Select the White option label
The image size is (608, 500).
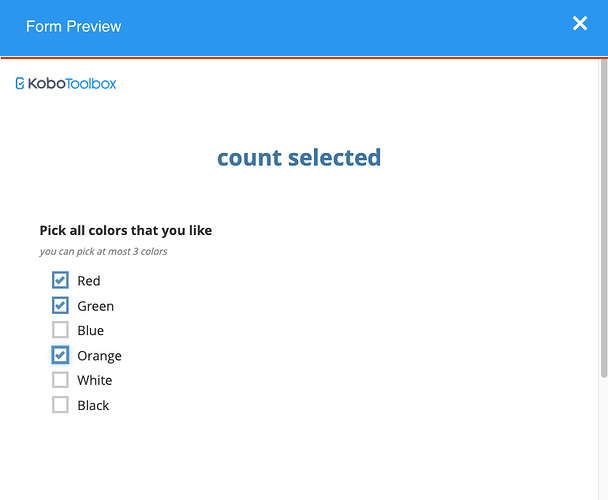tap(95, 380)
